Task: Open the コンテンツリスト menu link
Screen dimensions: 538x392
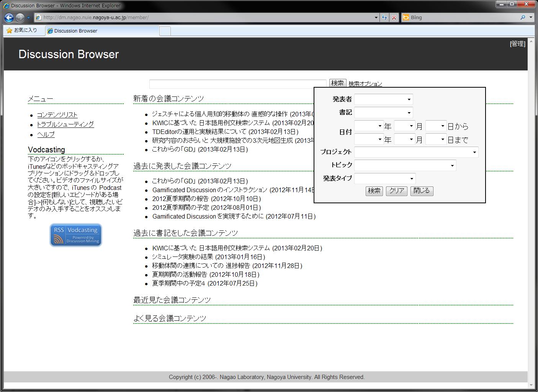Action: pyautogui.click(x=57, y=115)
